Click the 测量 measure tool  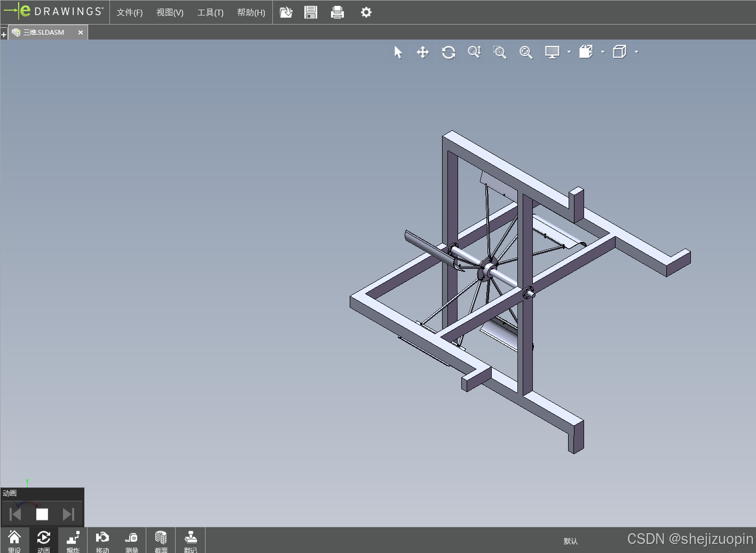[x=132, y=540]
